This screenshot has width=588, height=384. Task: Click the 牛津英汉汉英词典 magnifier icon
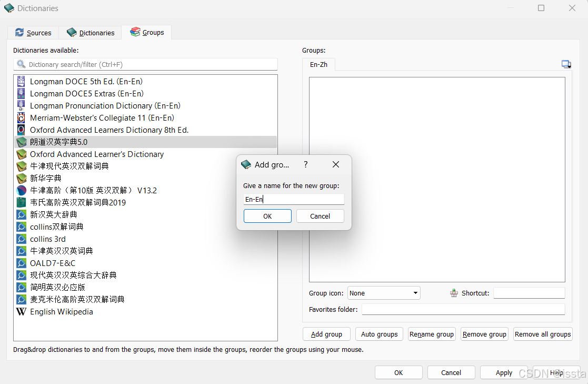click(22, 251)
